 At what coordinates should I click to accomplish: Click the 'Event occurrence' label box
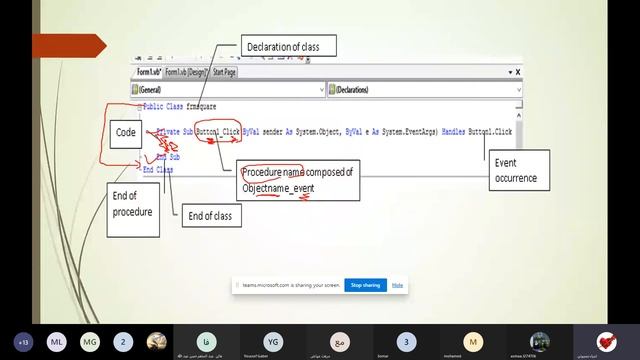519,170
